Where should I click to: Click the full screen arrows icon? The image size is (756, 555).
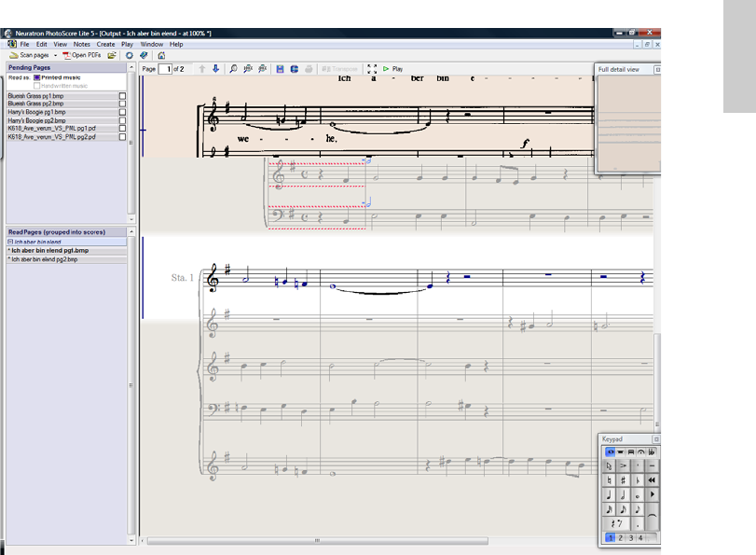tap(372, 69)
